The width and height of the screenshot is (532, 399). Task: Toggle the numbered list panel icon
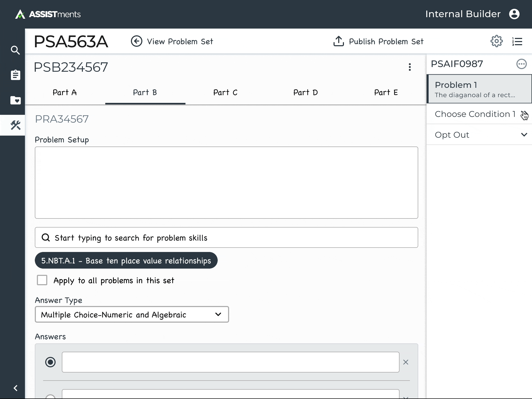click(517, 41)
